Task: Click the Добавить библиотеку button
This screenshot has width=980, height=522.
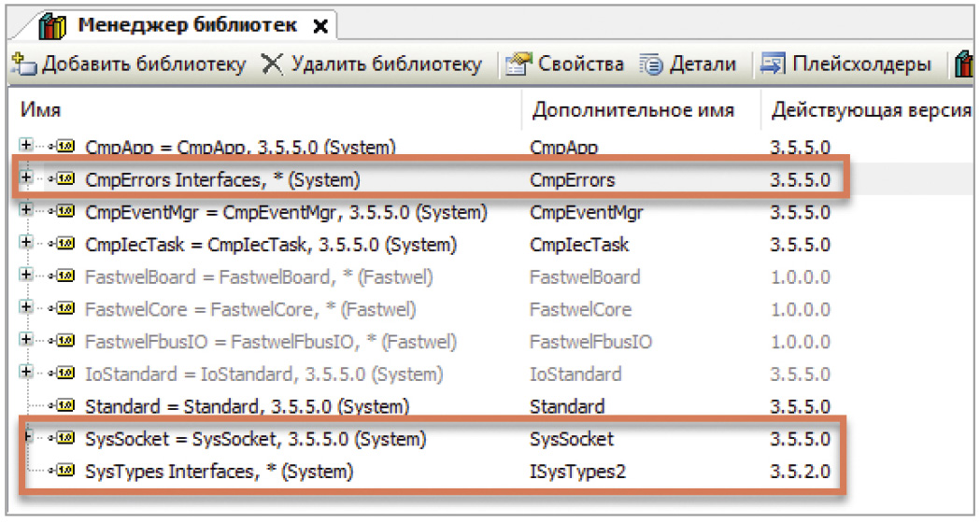Action: click(x=129, y=63)
